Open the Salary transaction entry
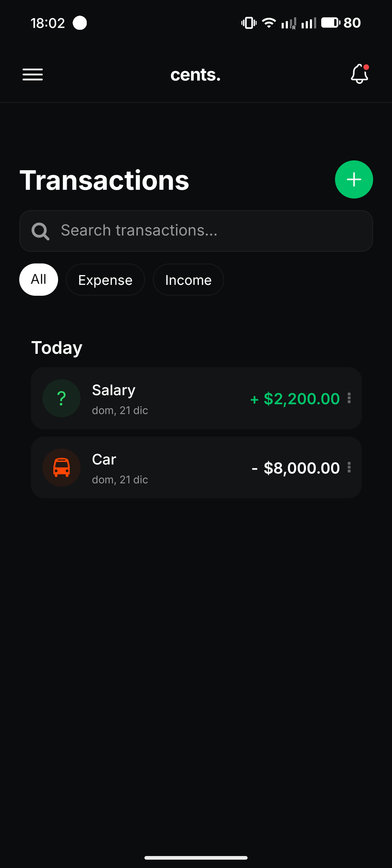The height and width of the screenshot is (868, 392). click(163, 398)
